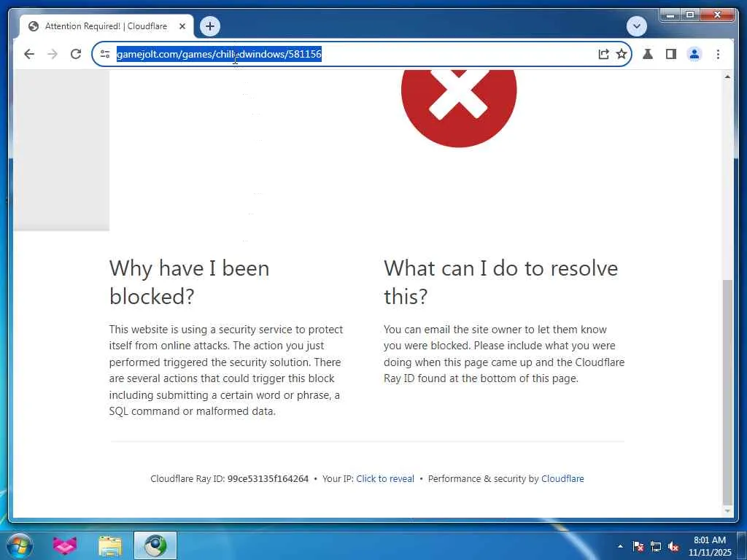Screen dimensions: 747x560
Task: Go back to the previous page
Action: pos(29,54)
